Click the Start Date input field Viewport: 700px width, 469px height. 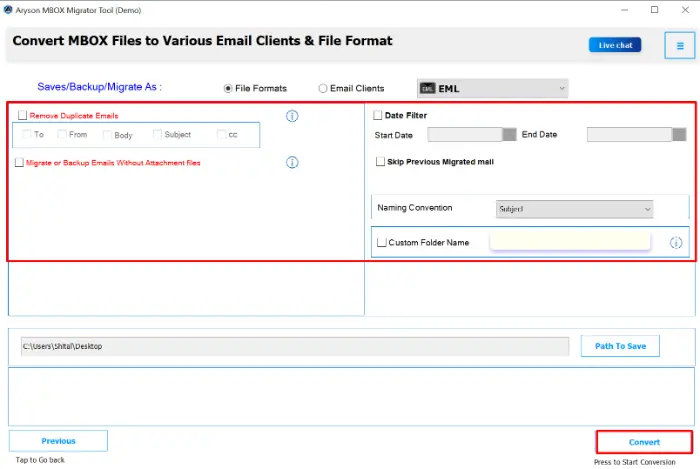465,134
